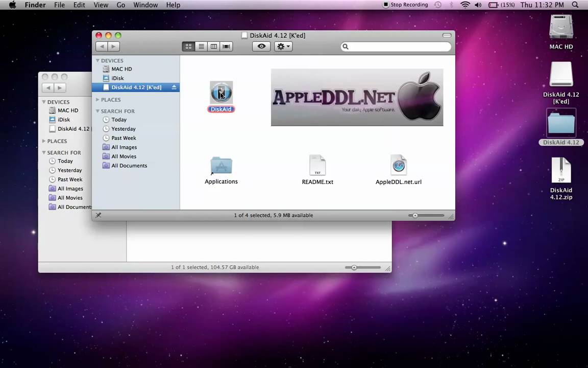588x368 pixels.
Task: Open the Help menu
Action: pyautogui.click(x=173, y=5)
